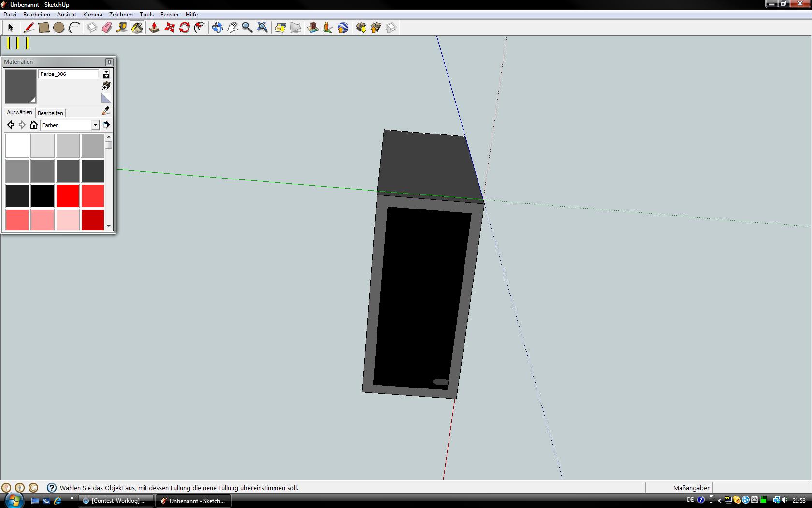Set material to default swatch icon

pos(106,98)
